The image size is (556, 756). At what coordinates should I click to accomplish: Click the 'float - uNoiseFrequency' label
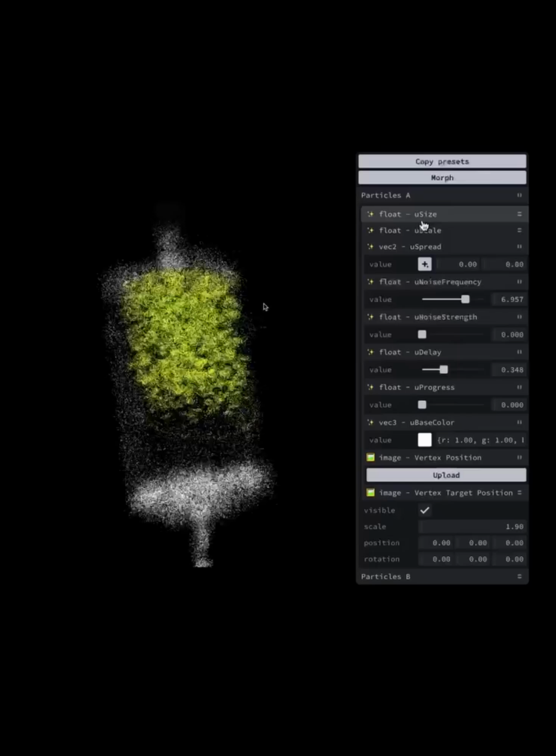pos(430,282)
